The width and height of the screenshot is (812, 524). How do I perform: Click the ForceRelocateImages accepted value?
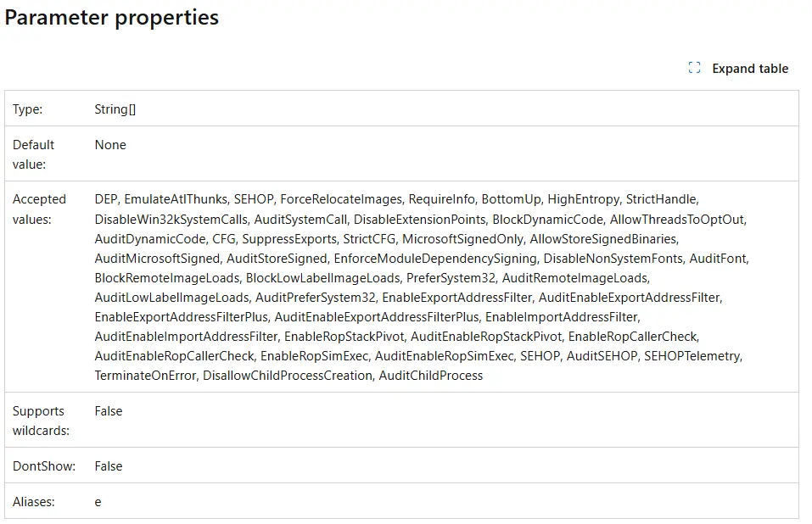pyautogui.click(x=341, y=199)
